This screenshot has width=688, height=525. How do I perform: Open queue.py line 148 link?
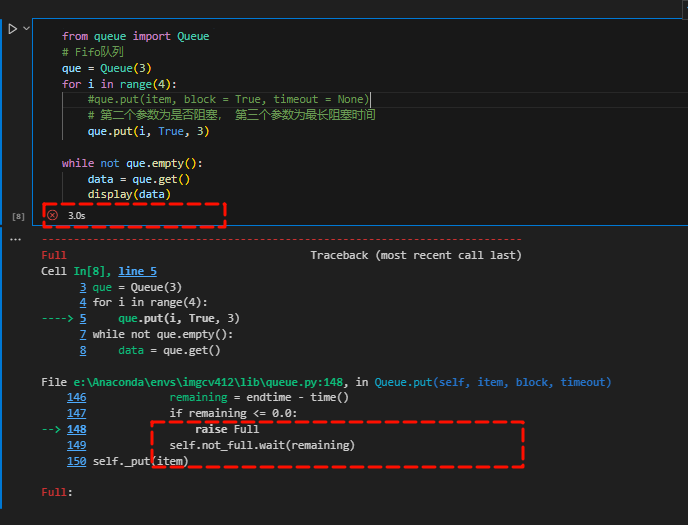coord(77,429)
